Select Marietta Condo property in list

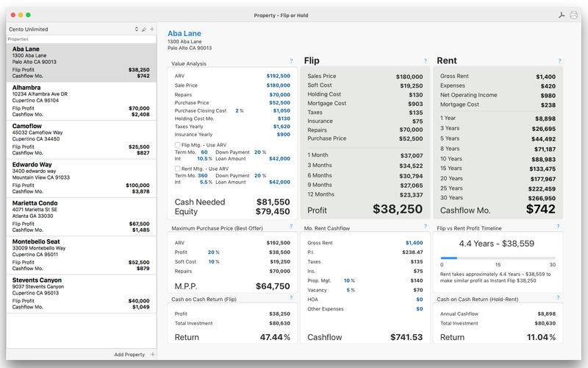(x=81, y=216)
